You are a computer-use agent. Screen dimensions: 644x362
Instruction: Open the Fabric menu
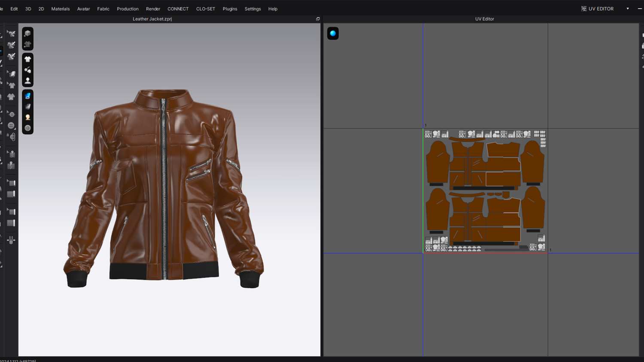pyautogui.click(x=103, y=9)
